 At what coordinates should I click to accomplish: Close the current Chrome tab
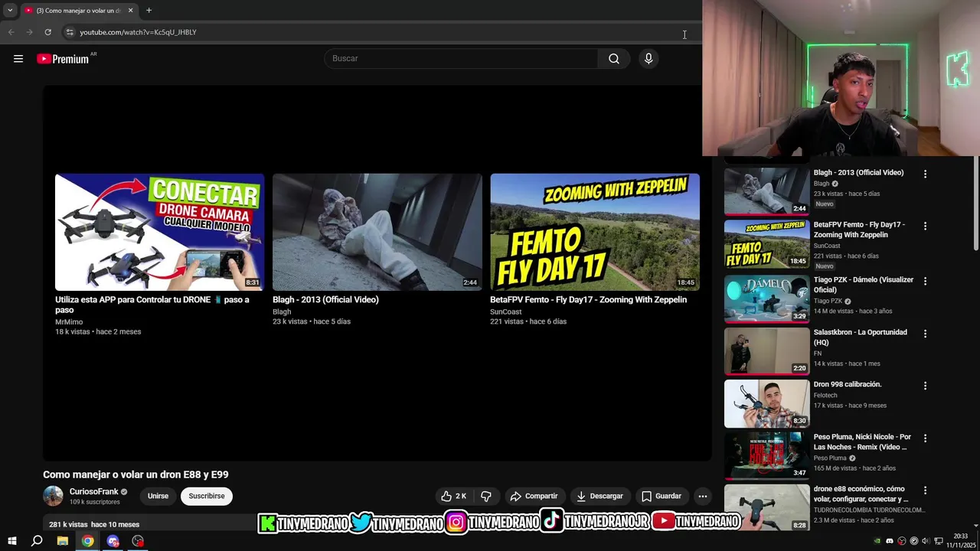(x=130, y=11)
